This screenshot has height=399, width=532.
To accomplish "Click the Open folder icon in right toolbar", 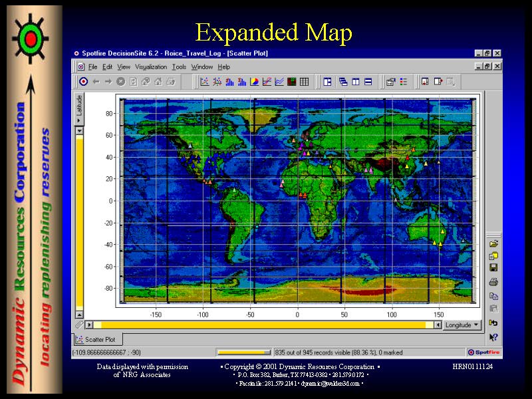I will pyautogui.click(x=493, y=243).
